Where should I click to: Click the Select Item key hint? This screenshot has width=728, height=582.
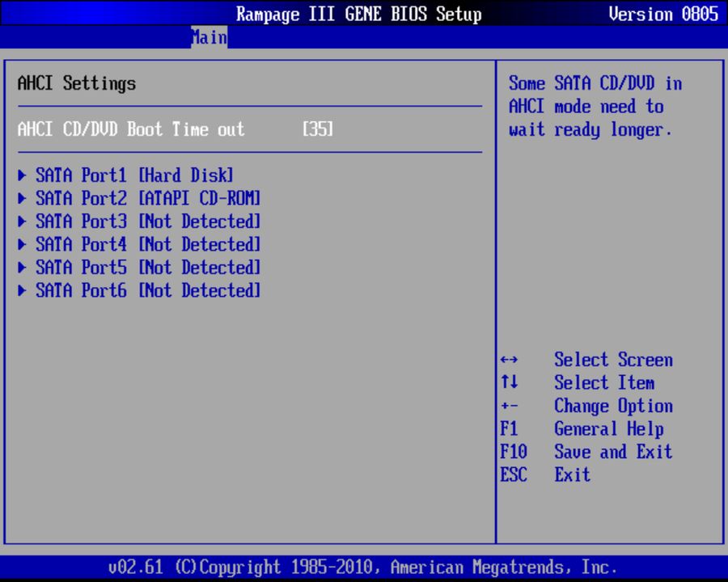point(604,383)
